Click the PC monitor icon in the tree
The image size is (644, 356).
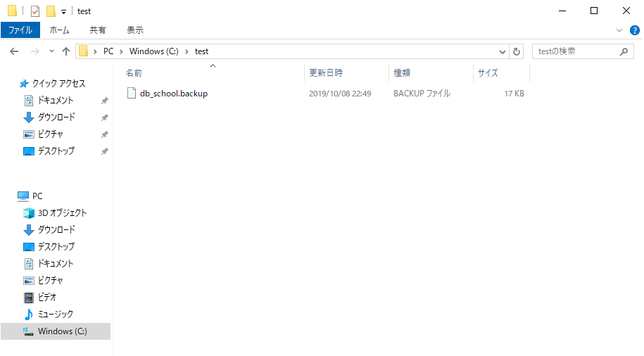coord(23,196)
